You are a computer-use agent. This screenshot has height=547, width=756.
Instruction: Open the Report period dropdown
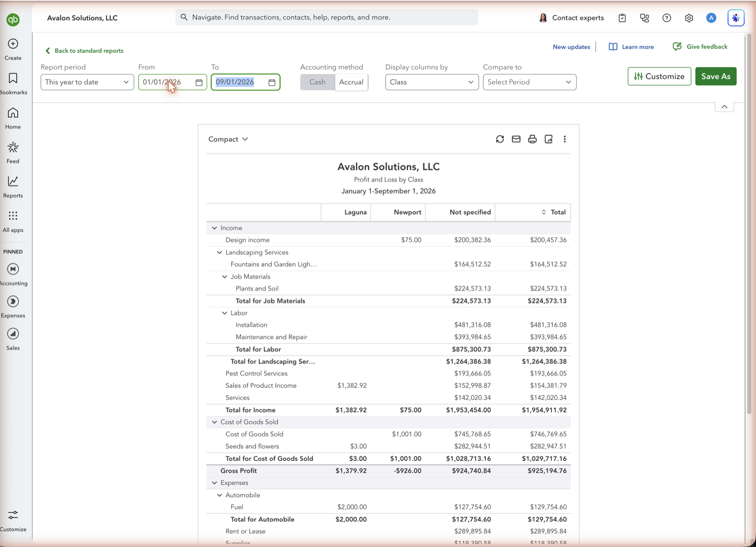87,82
